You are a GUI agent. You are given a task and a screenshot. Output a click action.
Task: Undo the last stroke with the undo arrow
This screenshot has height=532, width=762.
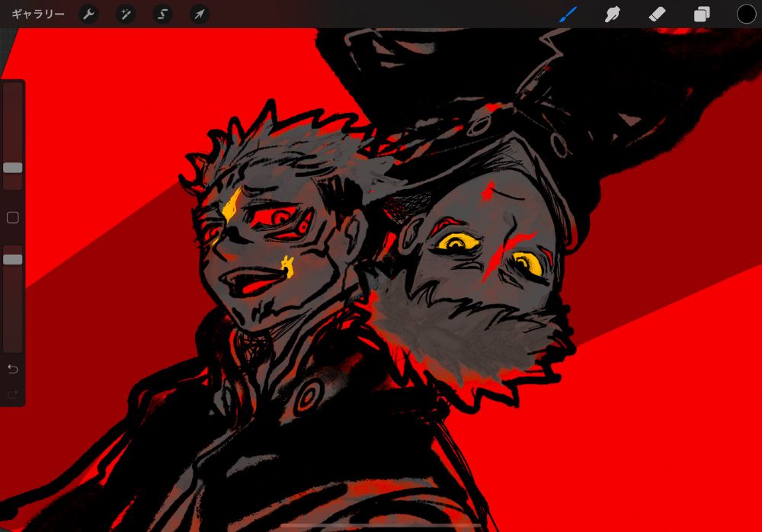tap(13, 369)
